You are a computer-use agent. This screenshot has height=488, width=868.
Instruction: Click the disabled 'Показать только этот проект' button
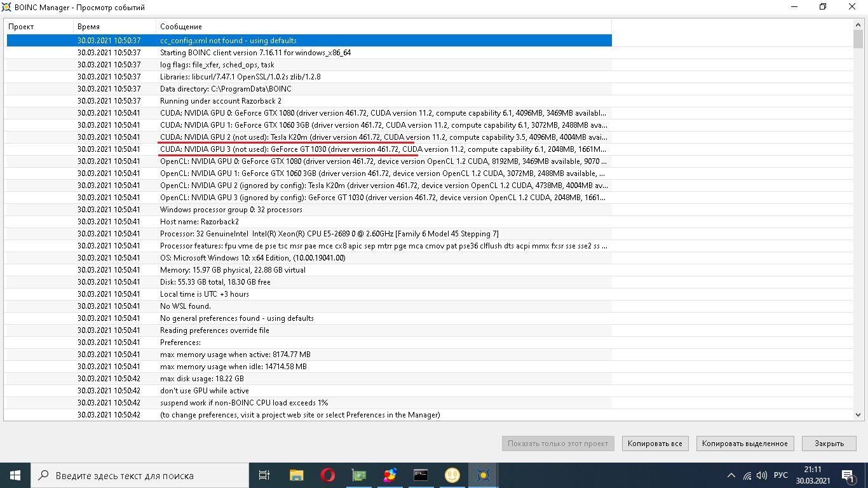pyautogui.click(x=558, y=444)
